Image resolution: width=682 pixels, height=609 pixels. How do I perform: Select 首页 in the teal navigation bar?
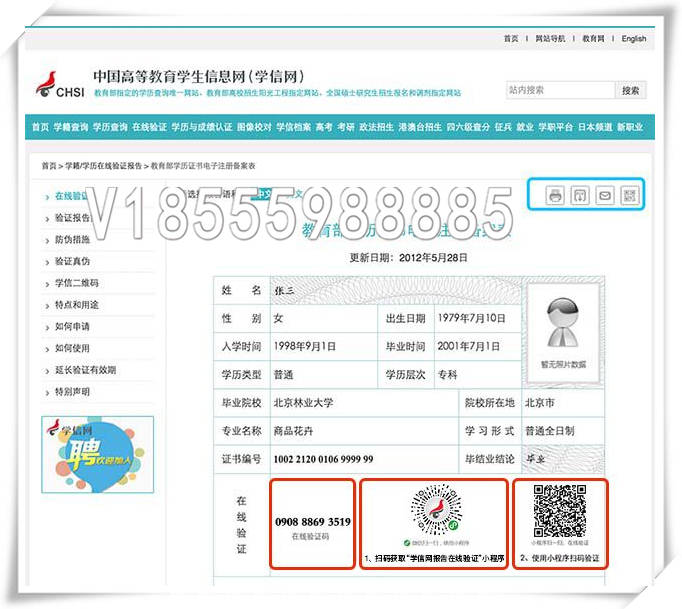[x=40, y=127]
